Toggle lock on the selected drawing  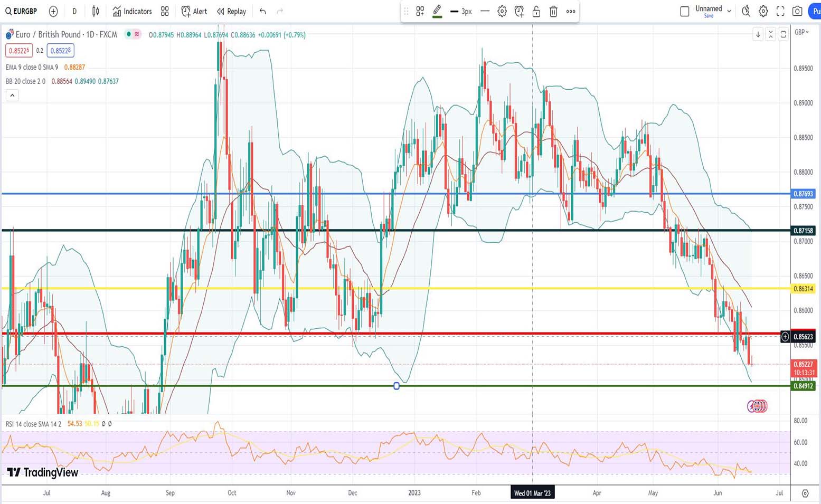click(536, 11)
